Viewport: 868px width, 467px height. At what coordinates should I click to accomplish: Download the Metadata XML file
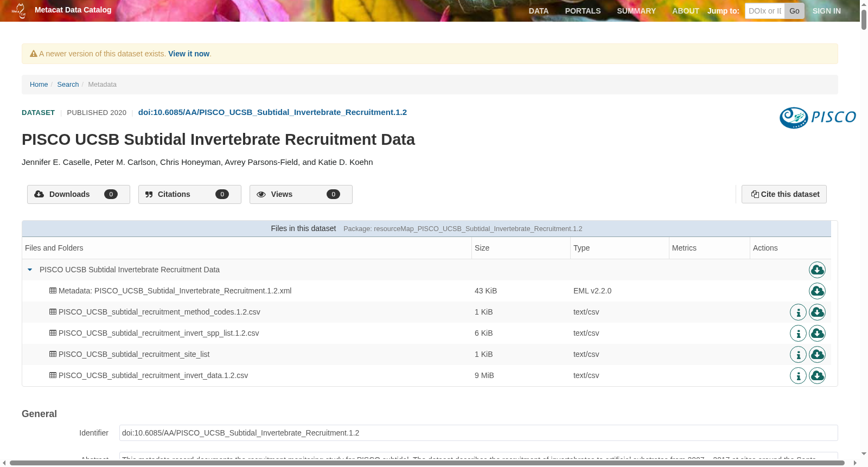pos(817,291)
